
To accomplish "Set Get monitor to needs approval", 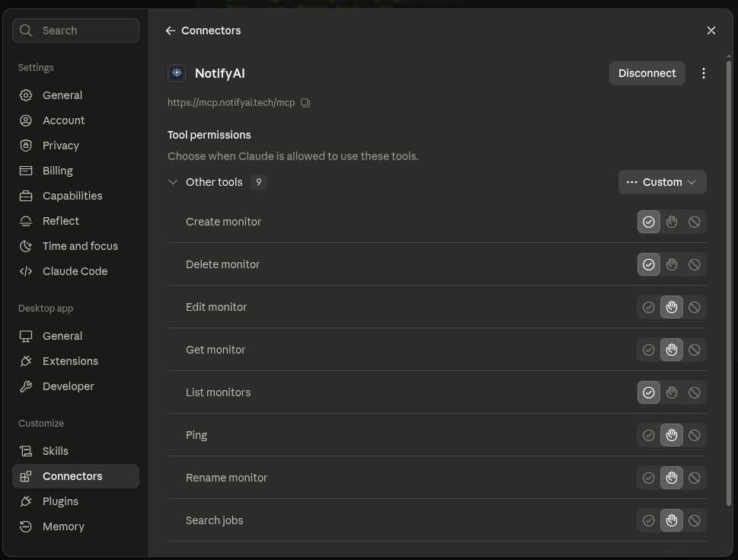I will pyautogui.click(x=672, y=350).
